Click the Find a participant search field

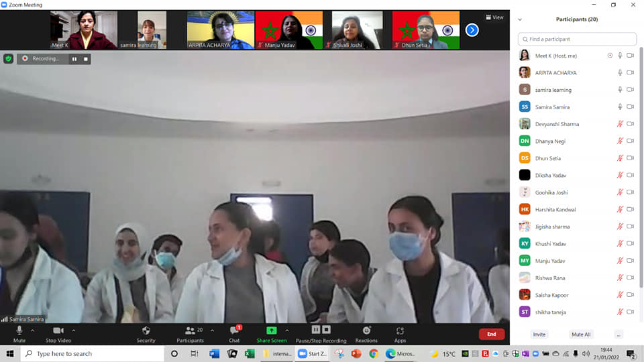pyautogui.click(x=577, y=40)
